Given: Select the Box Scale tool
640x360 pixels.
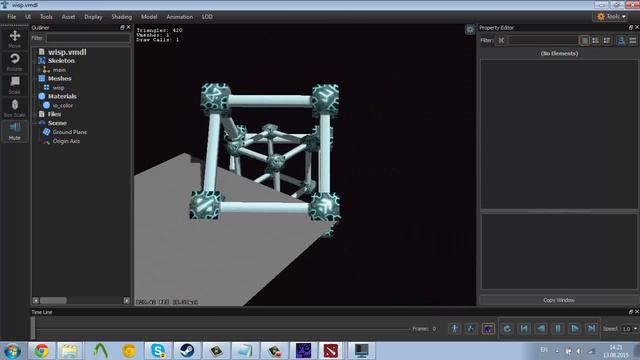Looking at the screenshot, I should coord(15,108).
